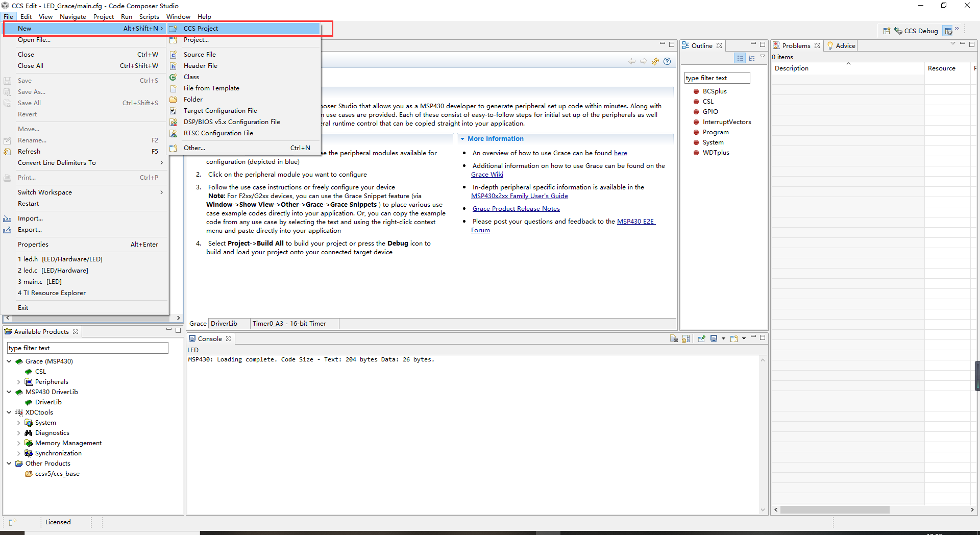This screenshot has height=535, width=980.
Task: Click the Open Perspective icon
Action: pyautogui.click(x=887, y=31)
